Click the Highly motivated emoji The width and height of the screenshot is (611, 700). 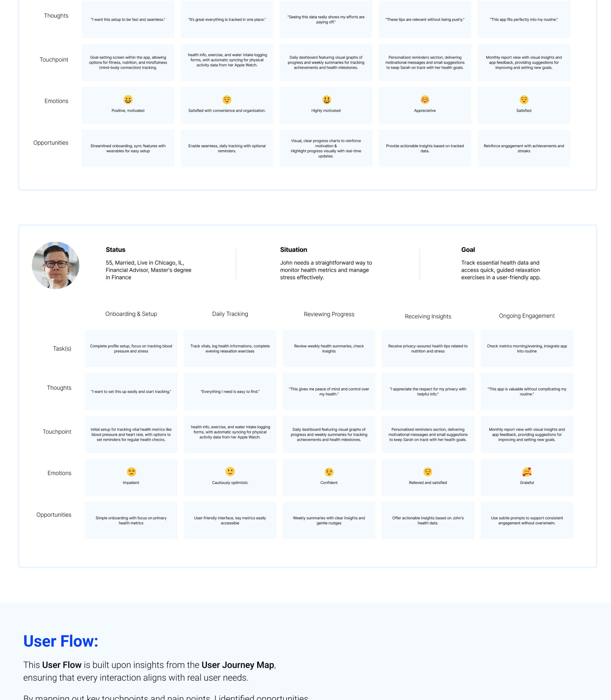[327, 99]
